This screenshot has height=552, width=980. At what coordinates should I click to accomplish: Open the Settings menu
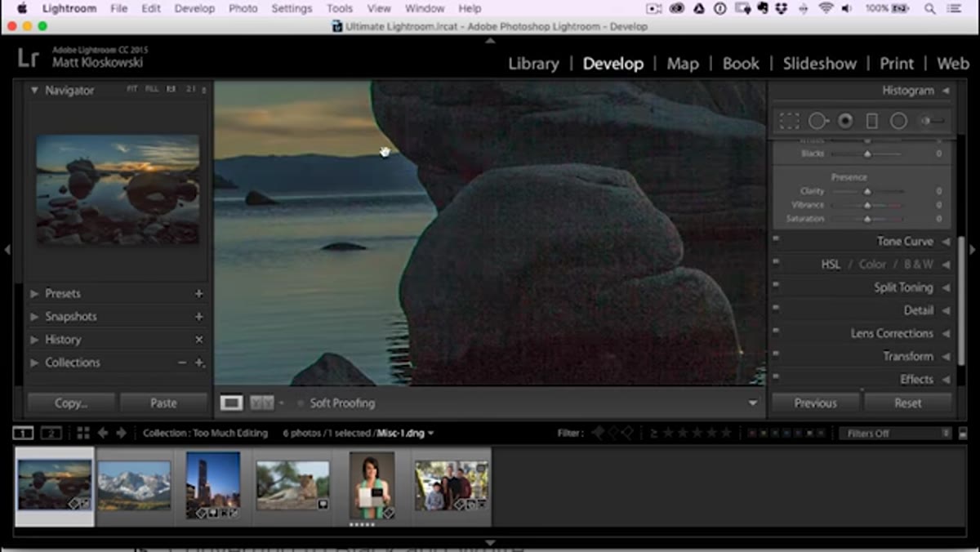(292, 8)
